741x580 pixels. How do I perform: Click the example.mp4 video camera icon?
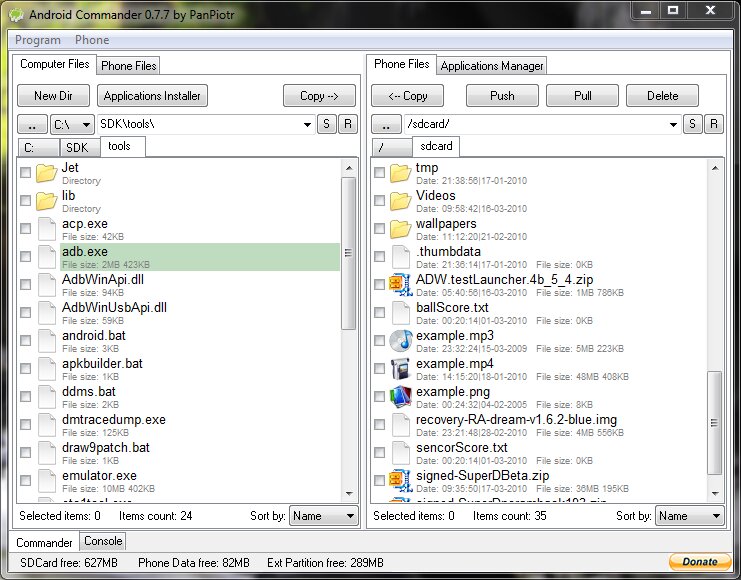click(x=400, y=369)
